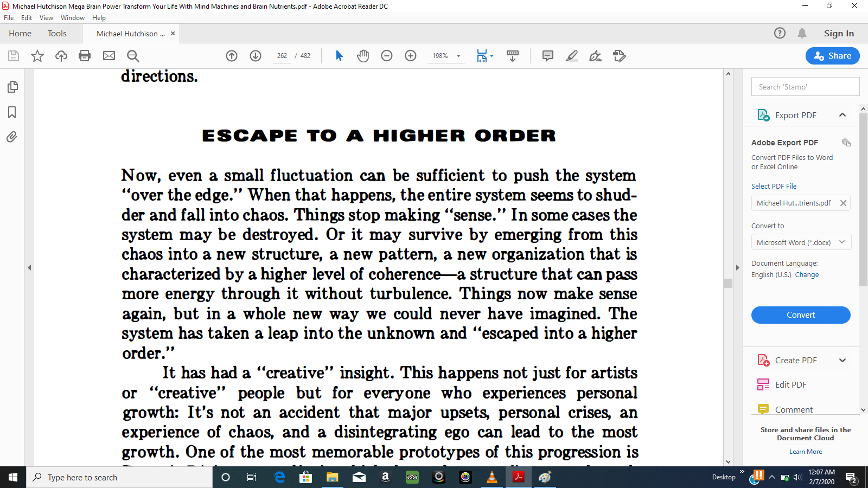Click the copy icon beside Adobe Export PDF
This screenshot has height=488, width=868.
[846, 143]
